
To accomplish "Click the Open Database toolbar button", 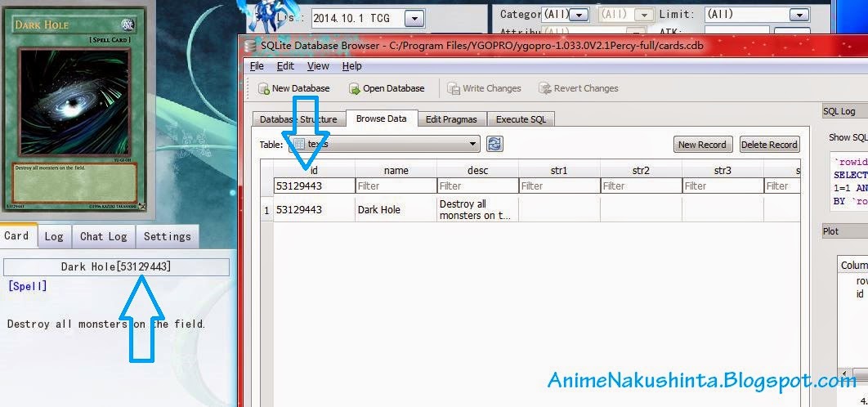I will tap(387, 88).
